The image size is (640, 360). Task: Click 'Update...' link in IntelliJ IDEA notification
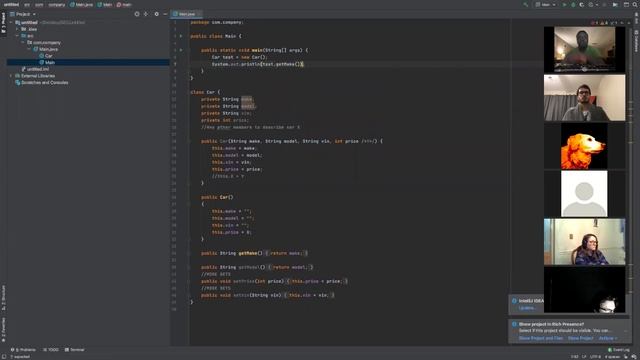527,308
